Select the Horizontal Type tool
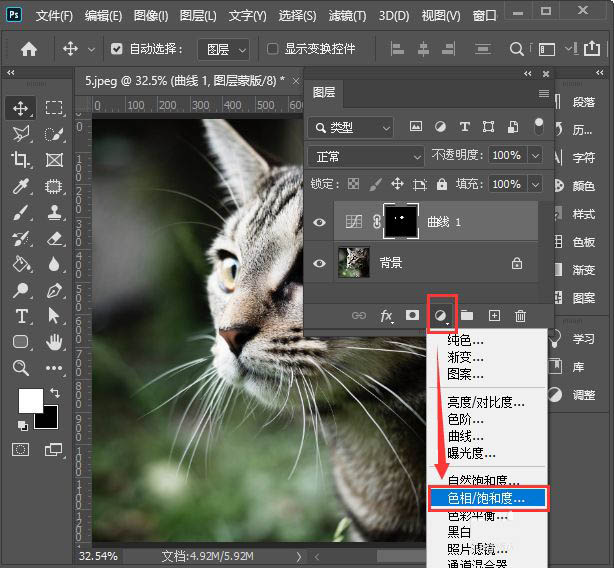Viewport: 614px width, 568px height. click(x=21, y=316)
